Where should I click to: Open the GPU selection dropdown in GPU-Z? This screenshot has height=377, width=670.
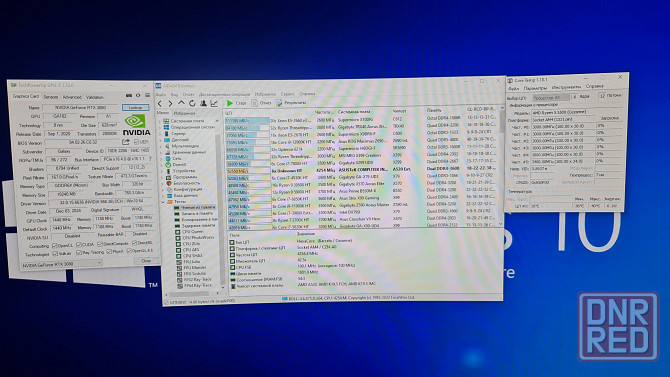(x=62, y=265)
